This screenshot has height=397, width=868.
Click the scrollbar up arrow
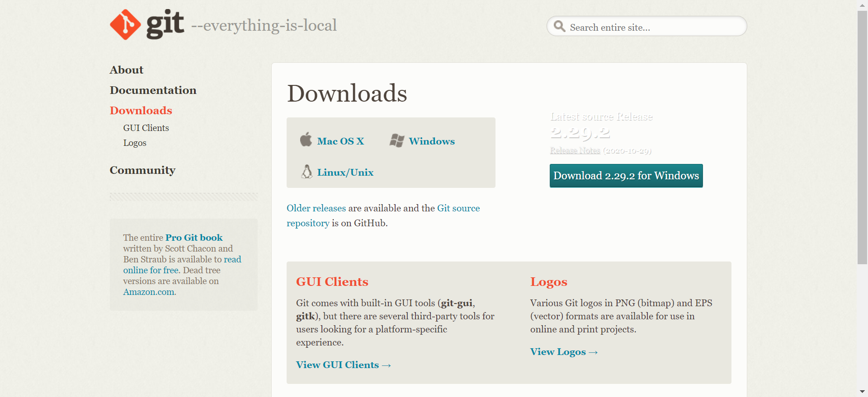click(x=862, y=5)
